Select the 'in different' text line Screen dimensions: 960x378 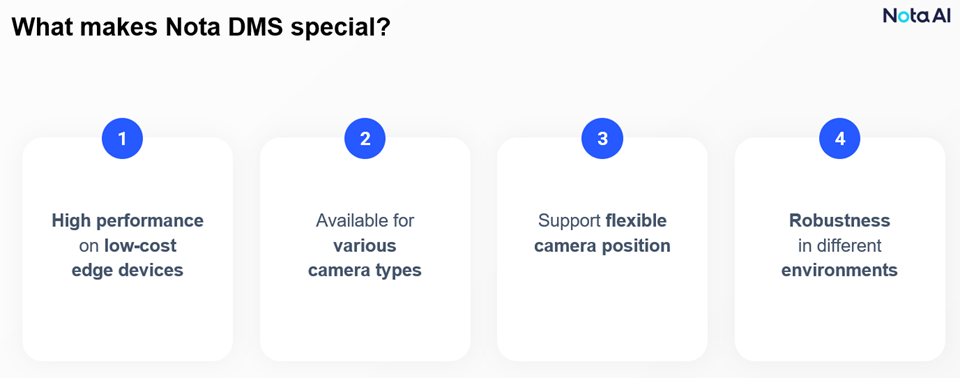tap(840, 246)
